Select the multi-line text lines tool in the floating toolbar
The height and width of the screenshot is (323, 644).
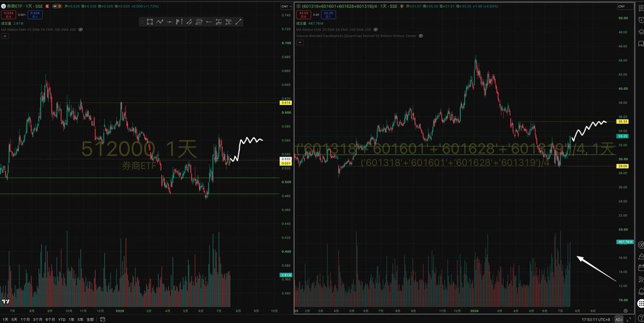tap(199, 21)
